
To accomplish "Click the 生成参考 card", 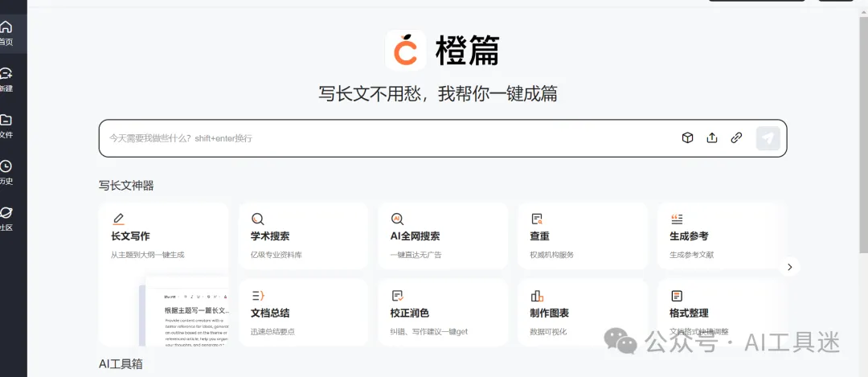I will (x=721, y=236).
